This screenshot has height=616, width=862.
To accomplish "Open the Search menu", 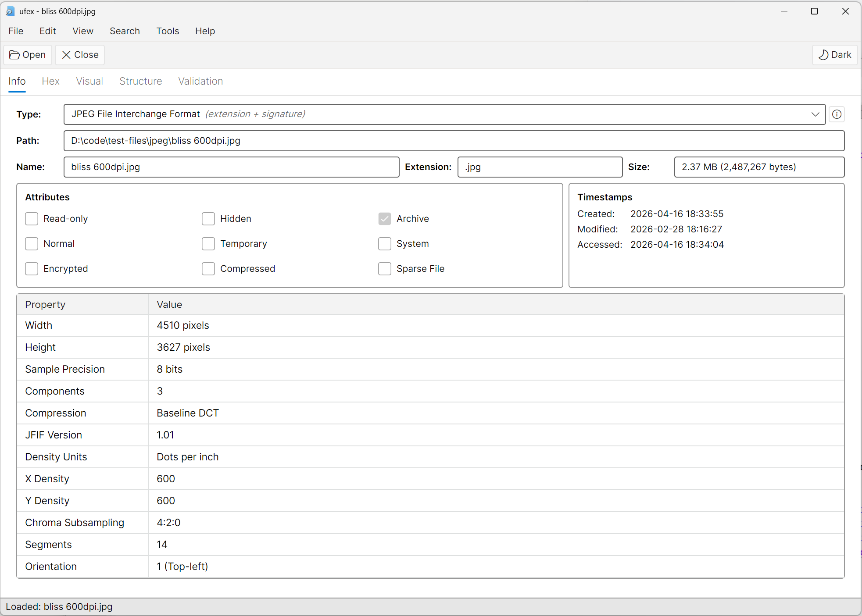I will click(125, 31).
